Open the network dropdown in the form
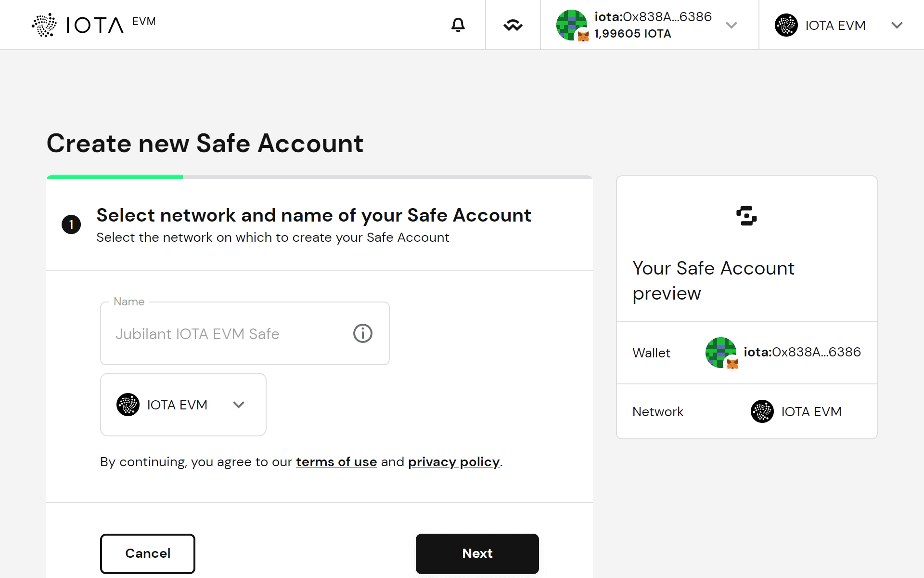Screen dimensions: 924x578 pyautogui.click(x=239, y=405)
